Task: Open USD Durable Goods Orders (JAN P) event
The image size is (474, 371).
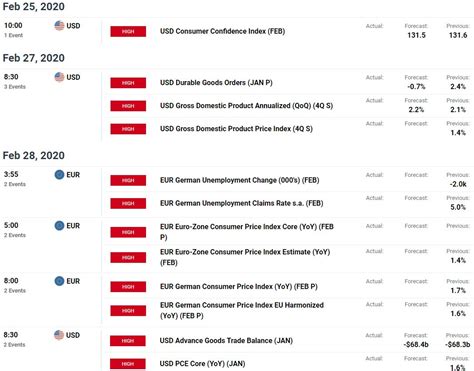Action: [x=216, y=83]
